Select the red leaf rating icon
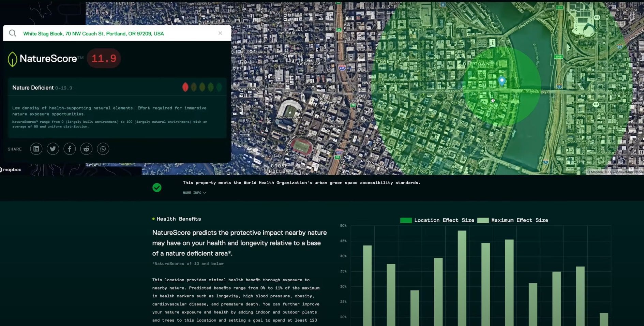The width and height of the screenshot is (644, 326). [185, 87]
